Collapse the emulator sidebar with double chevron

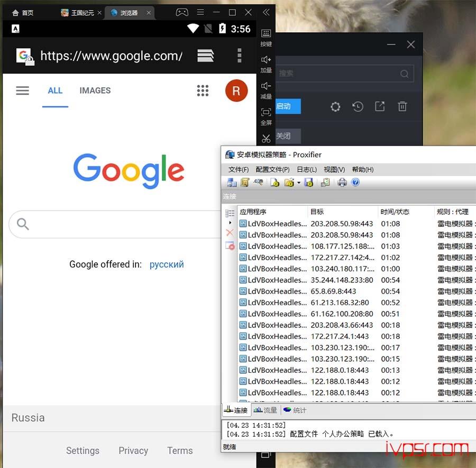(266, 12)
